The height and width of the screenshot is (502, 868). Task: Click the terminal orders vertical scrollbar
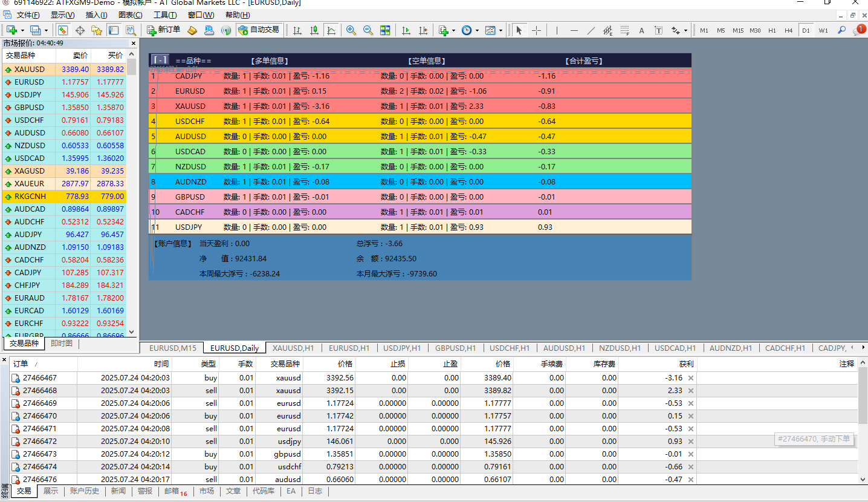tap(863, 396)
